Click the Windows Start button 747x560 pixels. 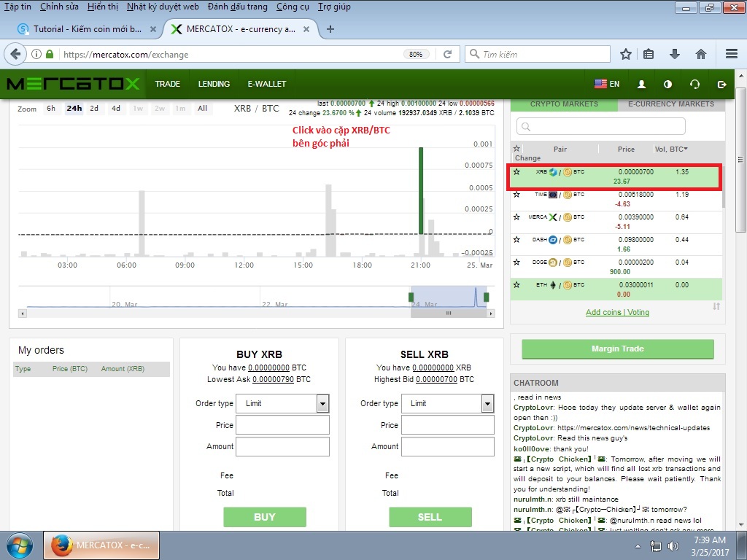[20, 545]
